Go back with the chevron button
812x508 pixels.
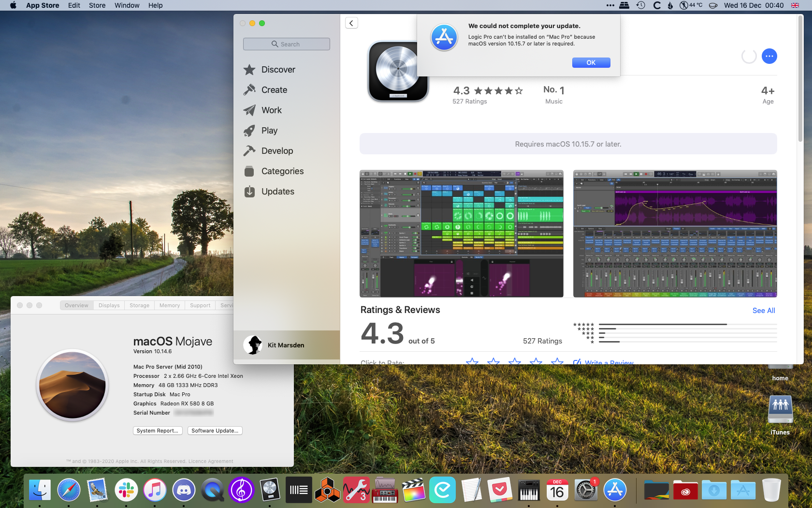pos(351,23)
